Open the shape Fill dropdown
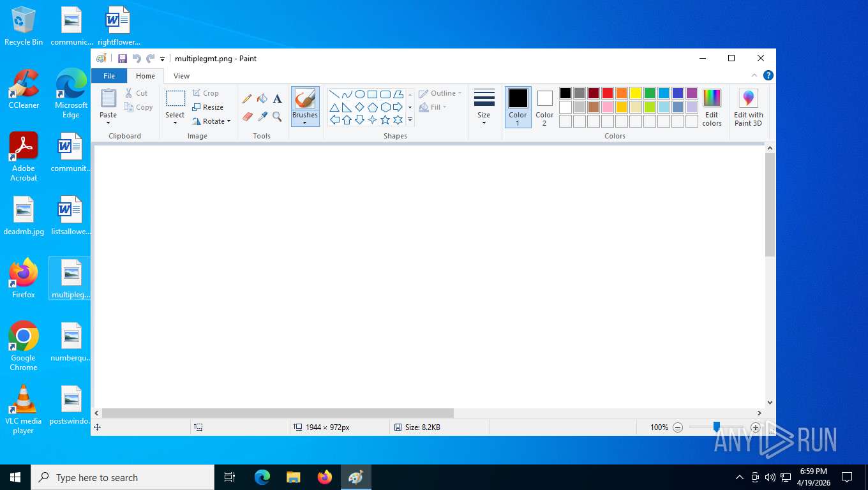 pyautogui.click(x=433, y=107)
